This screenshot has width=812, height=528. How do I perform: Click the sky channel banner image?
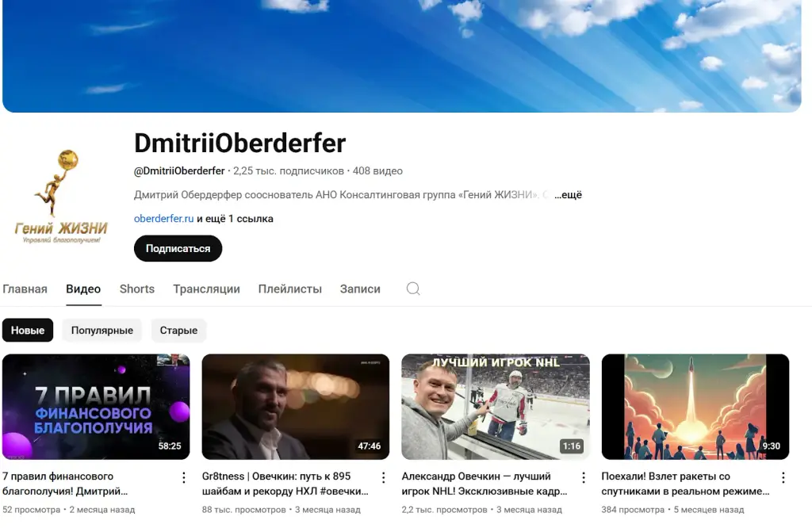tap(402, 56)
